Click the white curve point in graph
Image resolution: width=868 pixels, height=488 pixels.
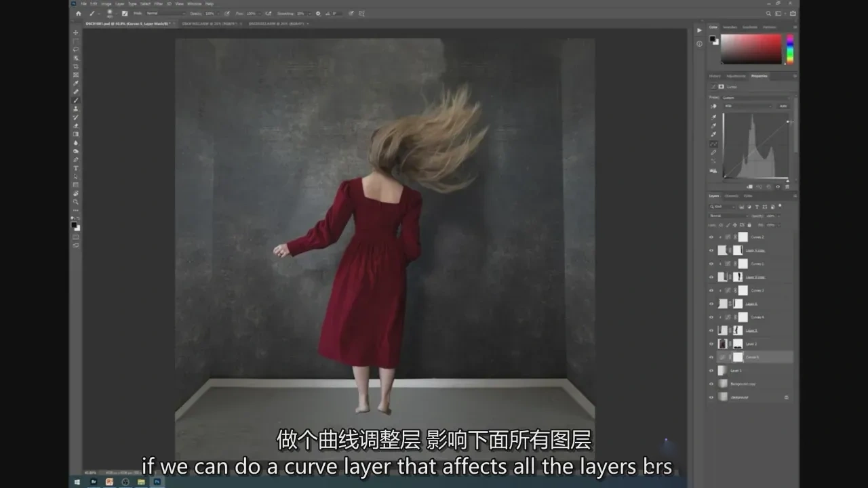787,121
